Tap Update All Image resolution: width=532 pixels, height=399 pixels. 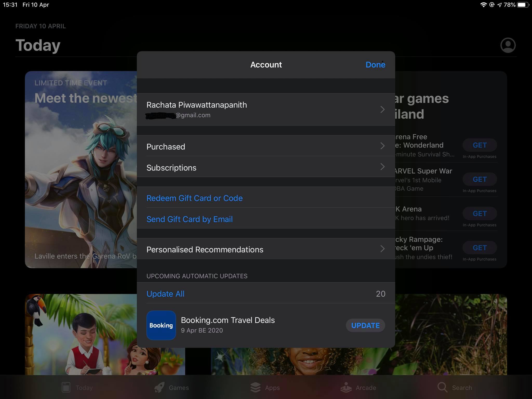click(x=165, y=294)
